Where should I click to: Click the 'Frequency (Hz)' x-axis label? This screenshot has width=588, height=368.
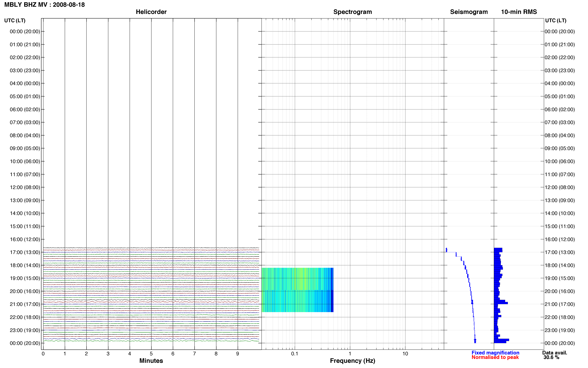click(x=352, y=361)
